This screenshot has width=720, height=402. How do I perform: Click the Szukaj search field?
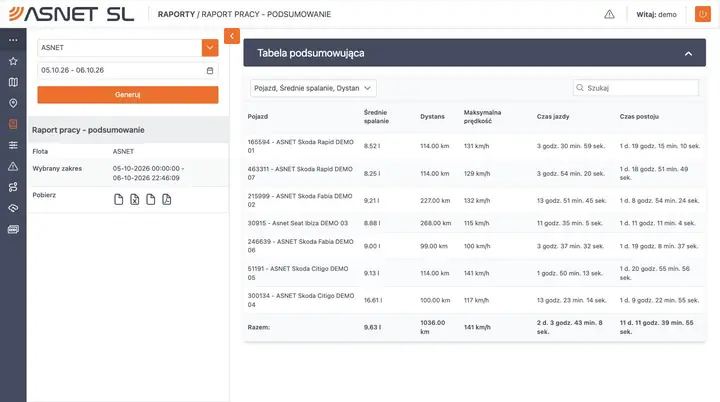point(636,88)
